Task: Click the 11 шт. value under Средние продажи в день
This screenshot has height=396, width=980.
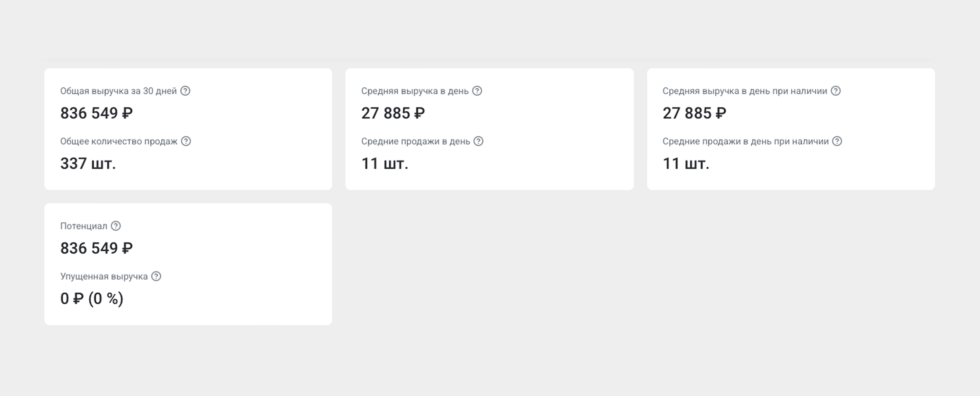Action: 384,163
